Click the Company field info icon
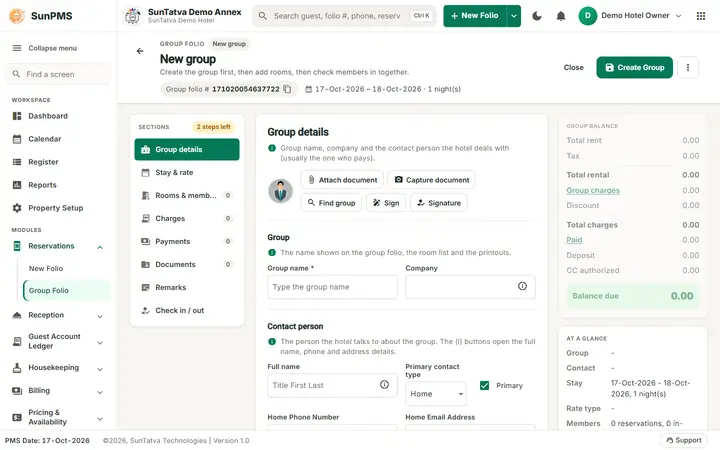This screenshot has width=720, height=450. 522,286
